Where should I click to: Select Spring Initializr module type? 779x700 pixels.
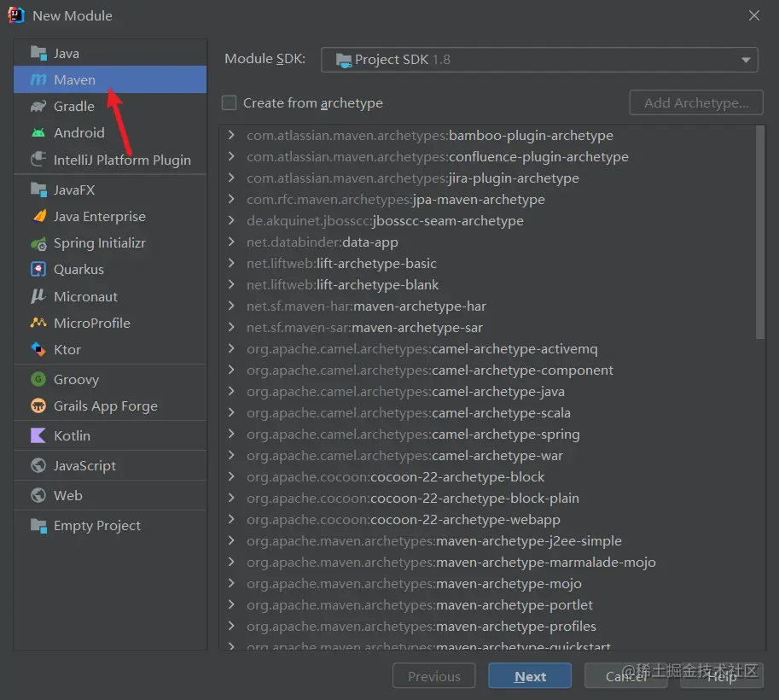coord(110,243)
